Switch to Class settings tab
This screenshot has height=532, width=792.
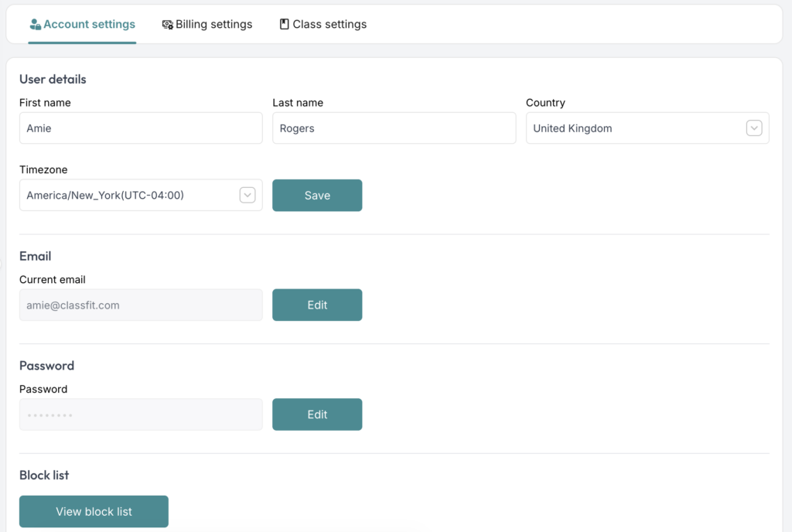pyautogui.click(x=323, y=24)
